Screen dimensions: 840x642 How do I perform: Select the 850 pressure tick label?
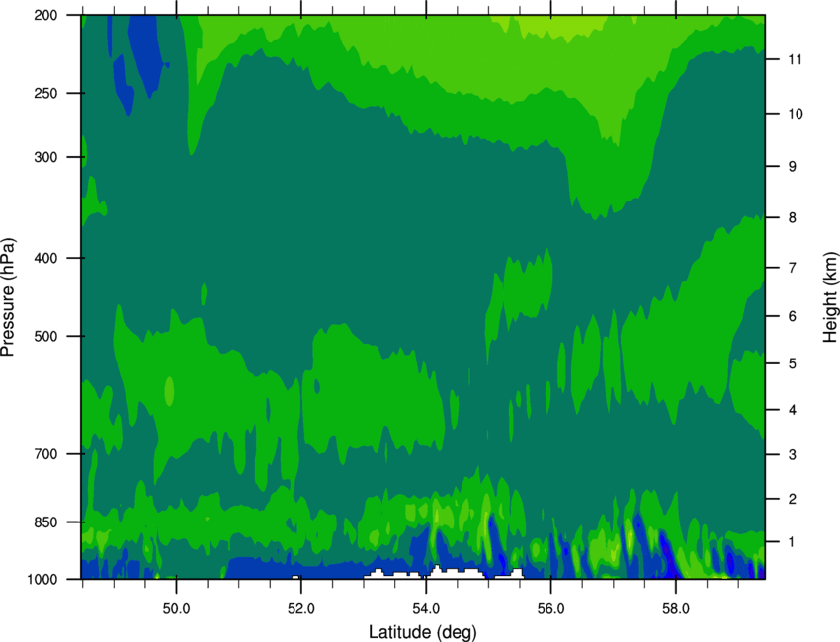pos(46,522)
